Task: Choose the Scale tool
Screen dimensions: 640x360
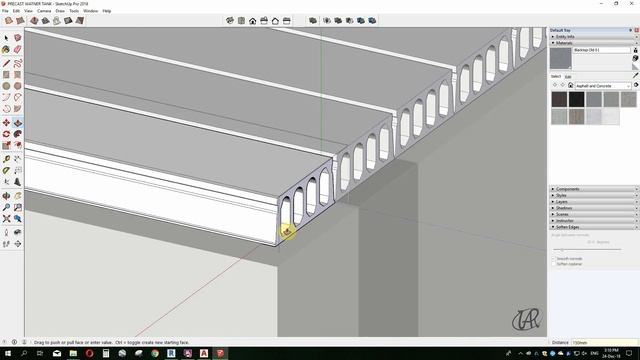Action: (x=6, y=145)
